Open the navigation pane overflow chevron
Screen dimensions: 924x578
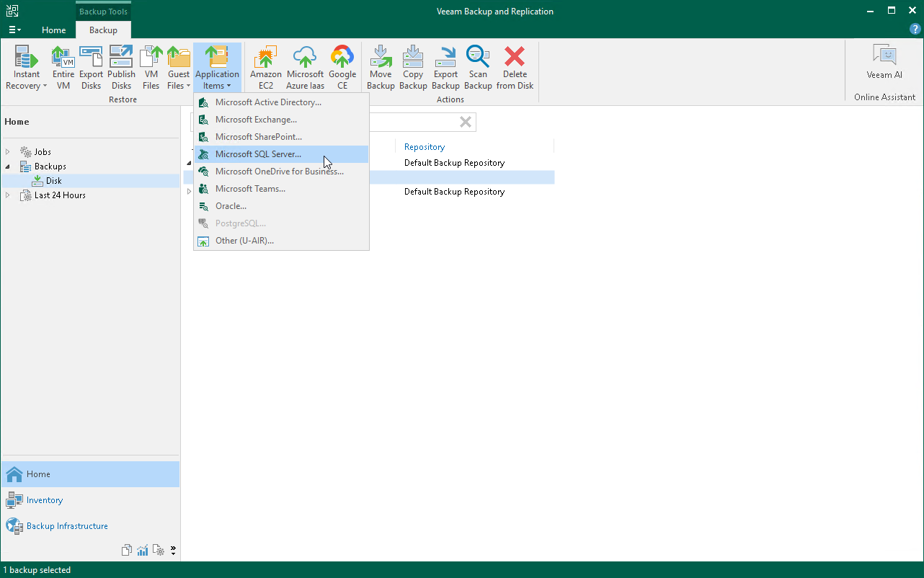click(x=173, y=551)
